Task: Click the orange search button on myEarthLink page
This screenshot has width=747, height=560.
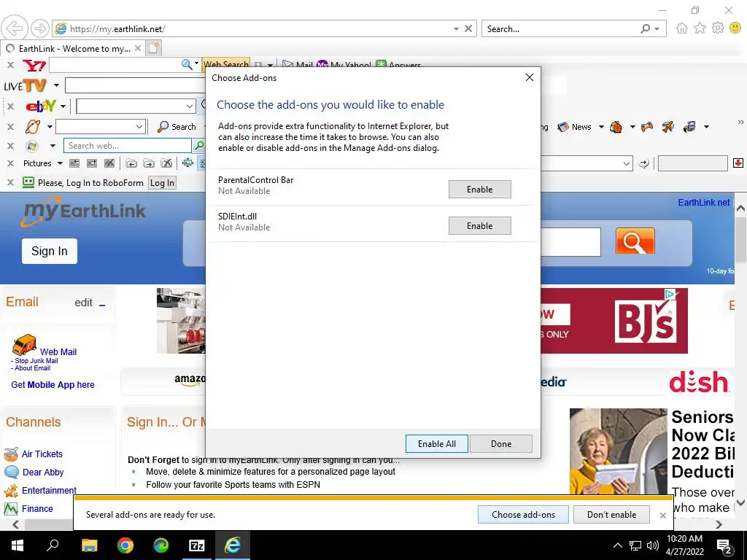Action: [635, 241]
